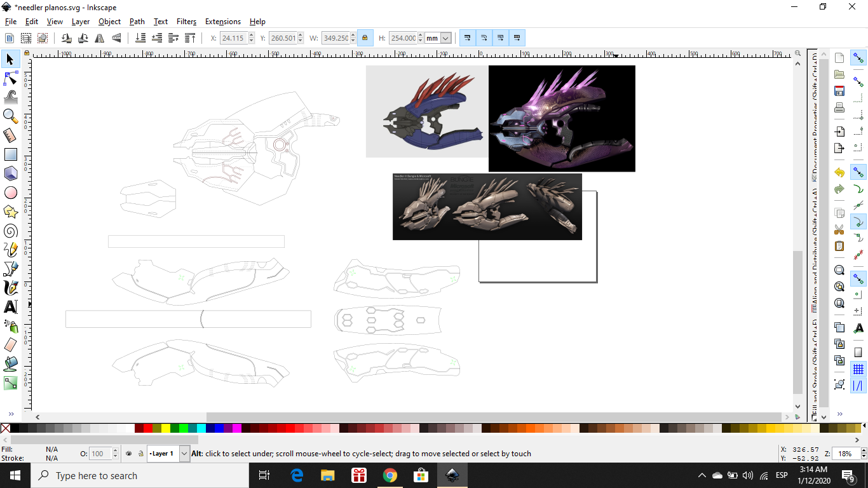Pick the Ellipse circle tool
Image resolution: width=868 pixels, height=488 pixels.
click(x=10, y=193)
